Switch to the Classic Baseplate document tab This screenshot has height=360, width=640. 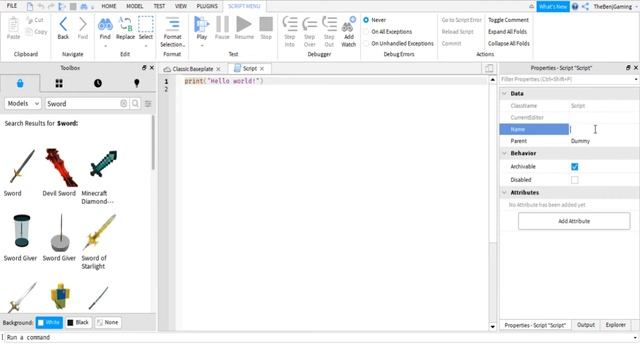point(193,69)
